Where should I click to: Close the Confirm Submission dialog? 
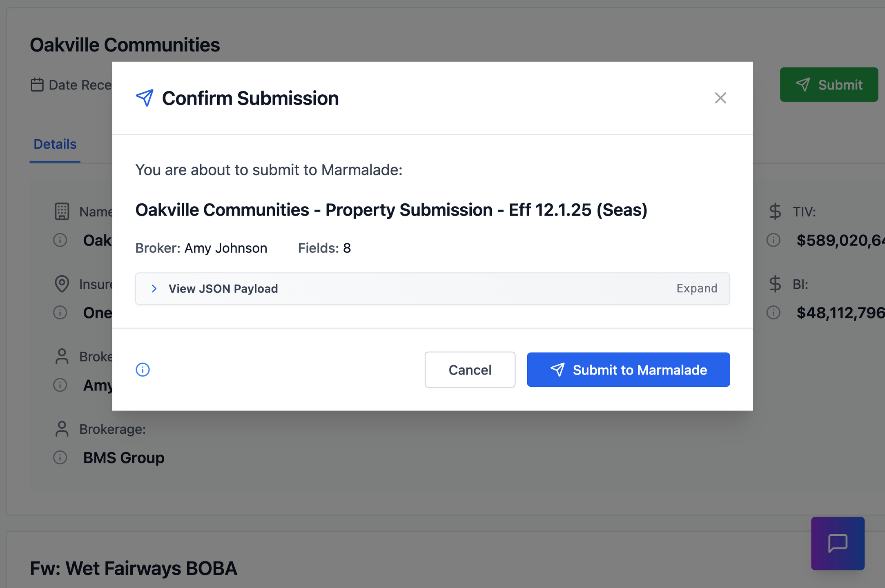click(720, 98)
